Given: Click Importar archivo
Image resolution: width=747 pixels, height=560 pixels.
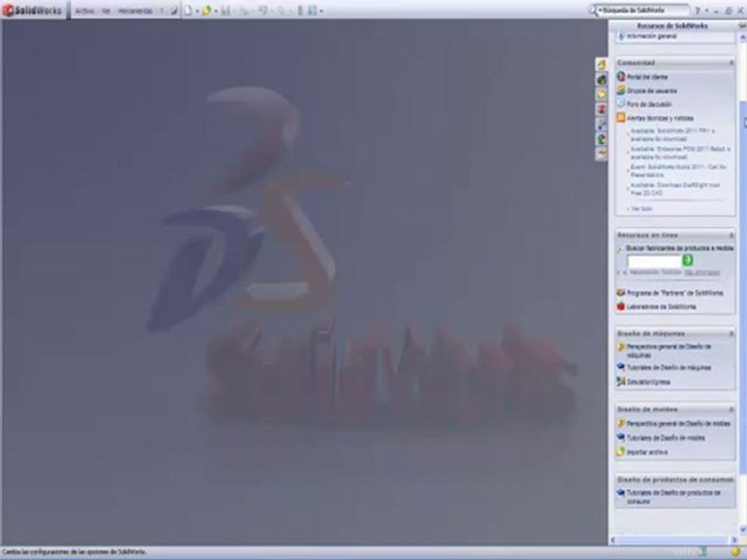Looking at the screenshot, I should 647,452.
